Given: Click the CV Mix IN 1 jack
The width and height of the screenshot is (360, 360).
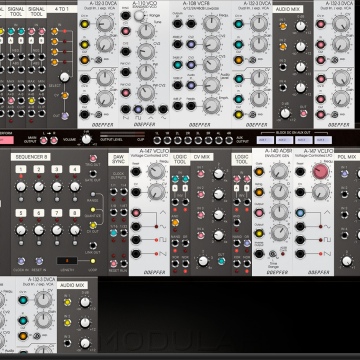Looking at the screenshot, I should 201,174.
